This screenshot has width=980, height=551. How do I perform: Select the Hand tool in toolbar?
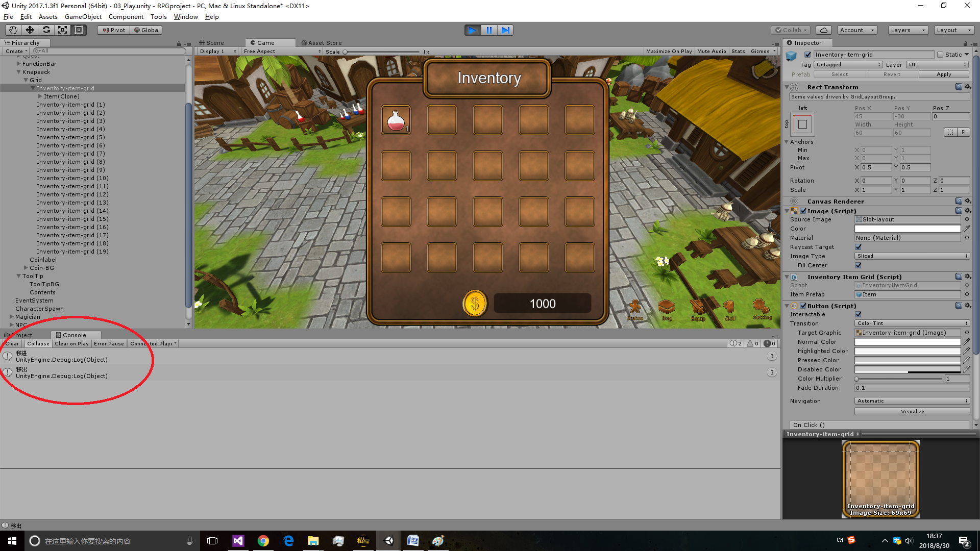pos(13,30)
